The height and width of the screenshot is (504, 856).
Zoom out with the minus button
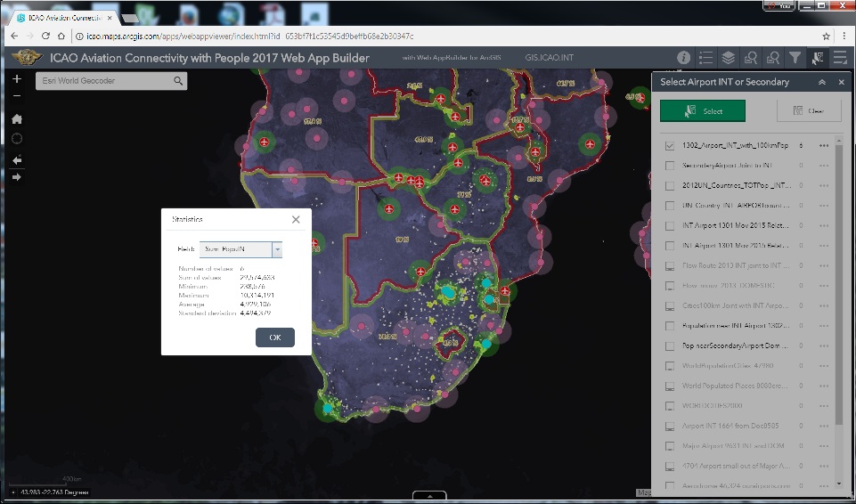[x=17, y=96]
